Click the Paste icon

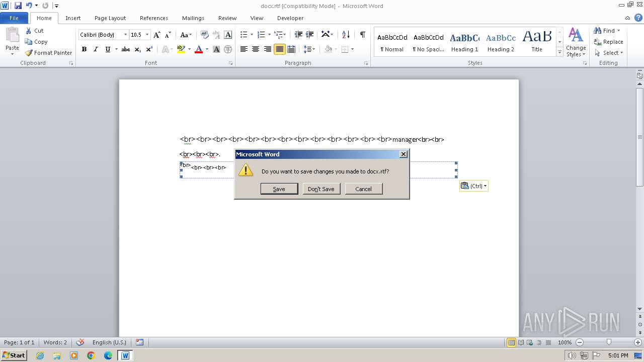(12, 35)
